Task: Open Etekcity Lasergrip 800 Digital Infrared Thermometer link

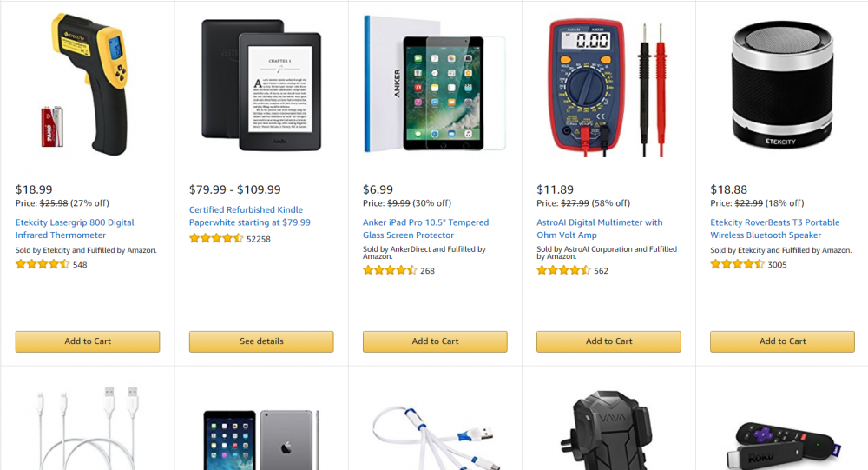Action: pos(75,228)
